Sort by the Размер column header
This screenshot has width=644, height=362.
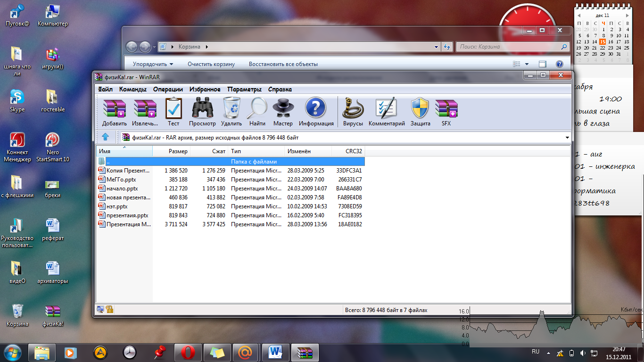[172, 151]
